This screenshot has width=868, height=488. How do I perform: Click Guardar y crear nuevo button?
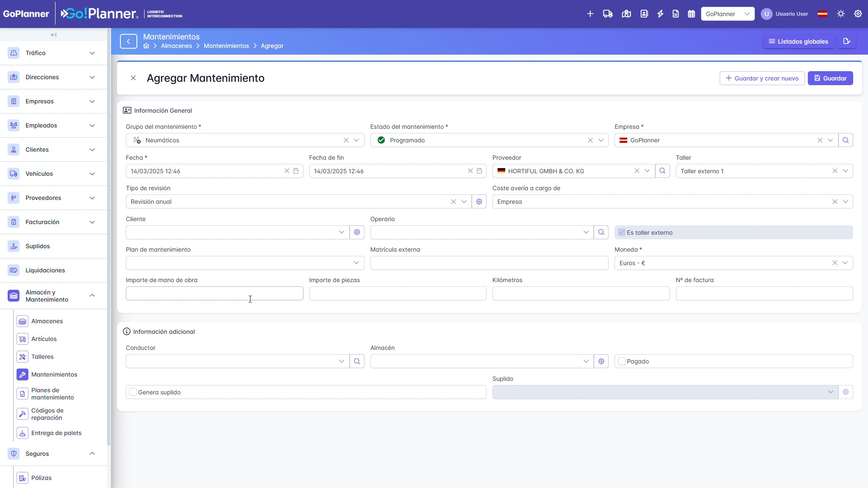pos(762,78)
